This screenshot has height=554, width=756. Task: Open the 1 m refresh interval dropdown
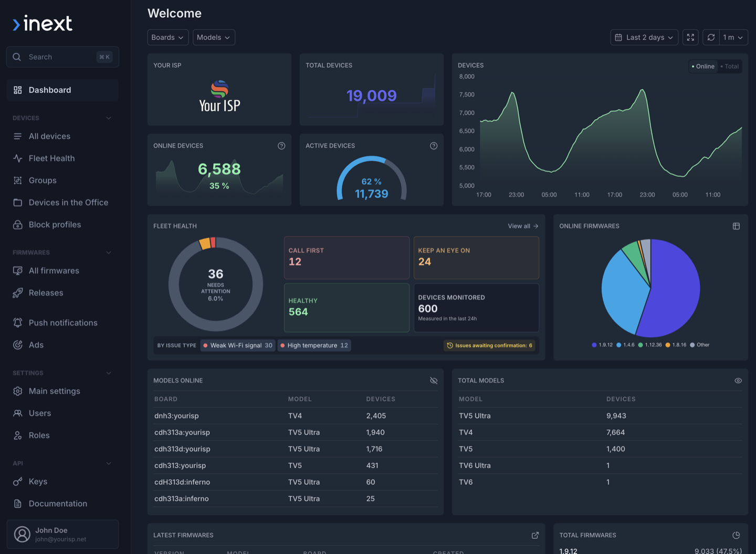point(733,37)
